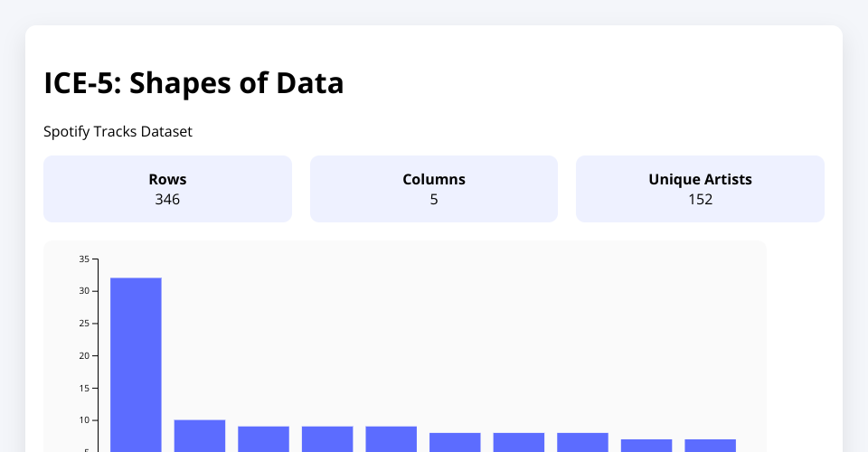Click the 35 tick label on y-axis

(x=84, y=259)
